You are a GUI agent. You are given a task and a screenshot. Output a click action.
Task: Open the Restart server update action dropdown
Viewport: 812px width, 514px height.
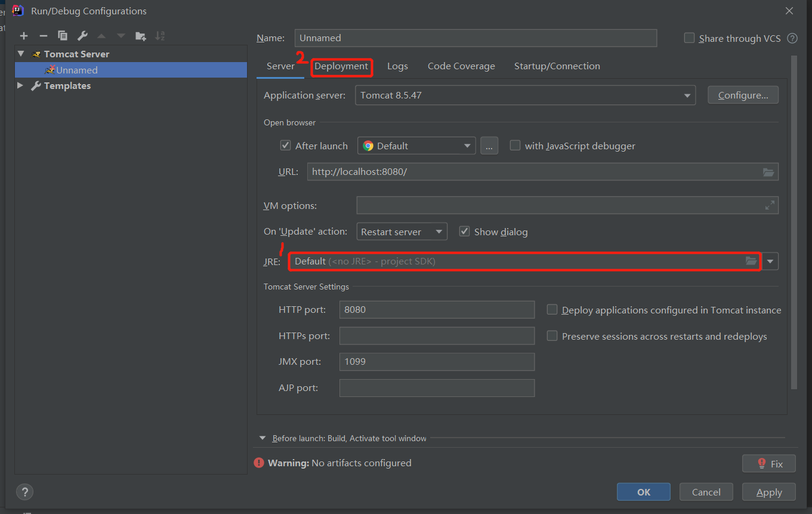point(402,232)
